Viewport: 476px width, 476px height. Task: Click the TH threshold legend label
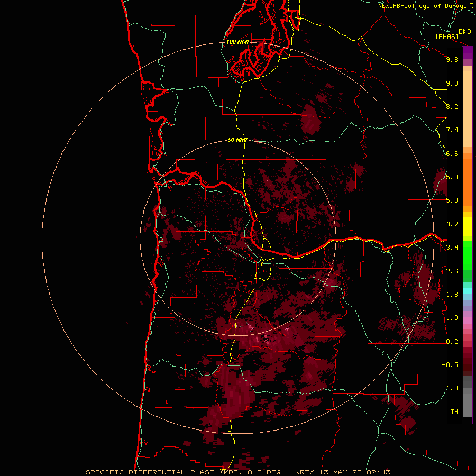[x=454, y=411]
